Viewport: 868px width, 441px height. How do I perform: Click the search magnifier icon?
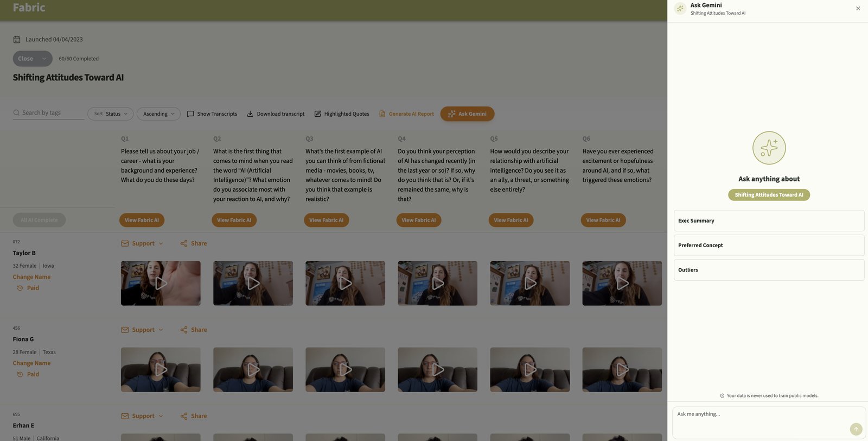(16, 113)
